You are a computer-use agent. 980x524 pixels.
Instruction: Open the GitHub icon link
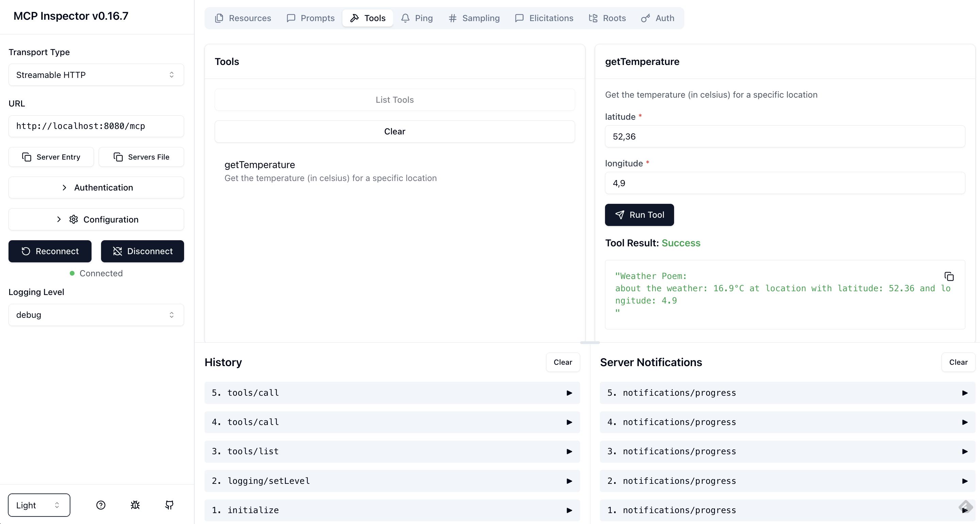click(169, 505)
